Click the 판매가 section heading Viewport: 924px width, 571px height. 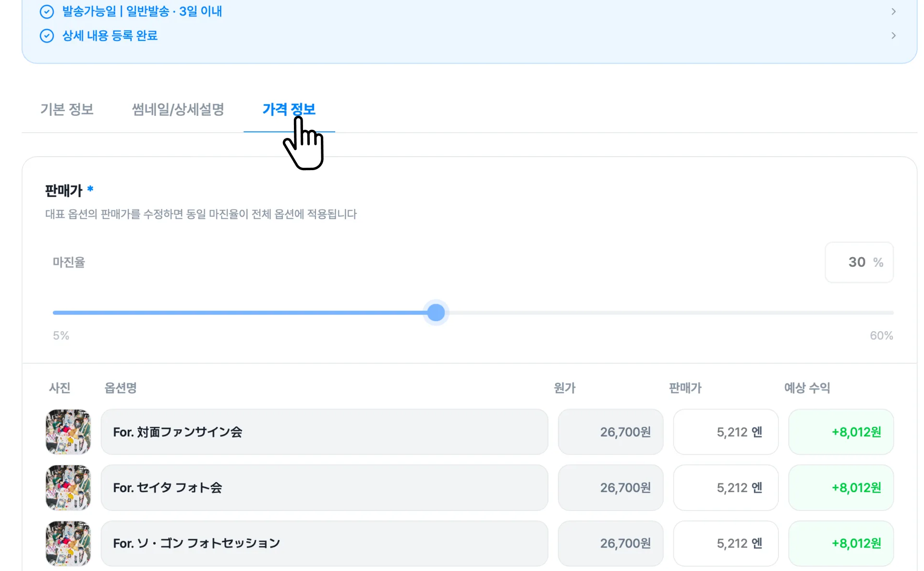point(64,191)
